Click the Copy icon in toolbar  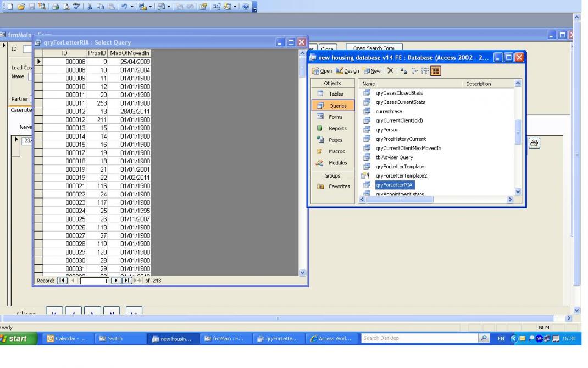click(x=101, y=7)
